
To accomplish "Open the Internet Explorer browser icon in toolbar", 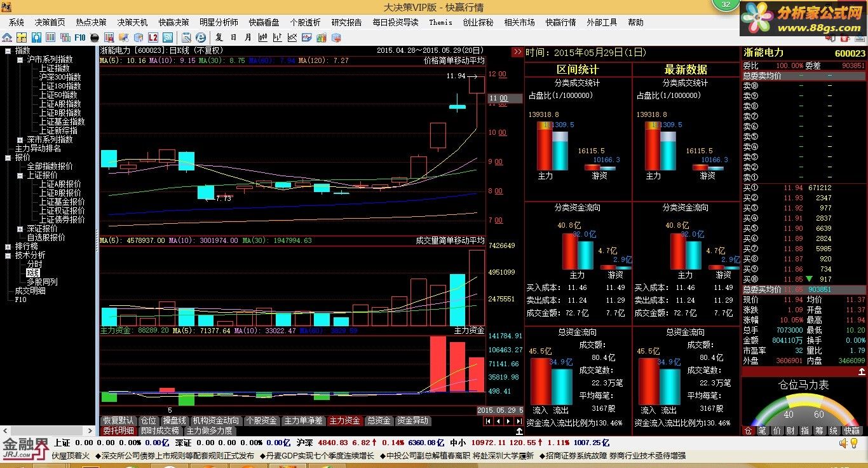I will [x=201, y=38].
